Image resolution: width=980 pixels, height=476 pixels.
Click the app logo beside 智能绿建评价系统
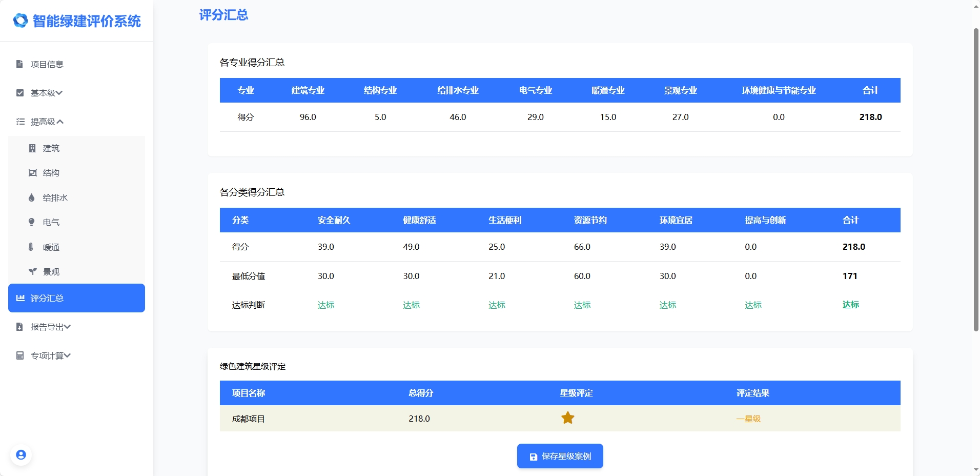point(21,21)
